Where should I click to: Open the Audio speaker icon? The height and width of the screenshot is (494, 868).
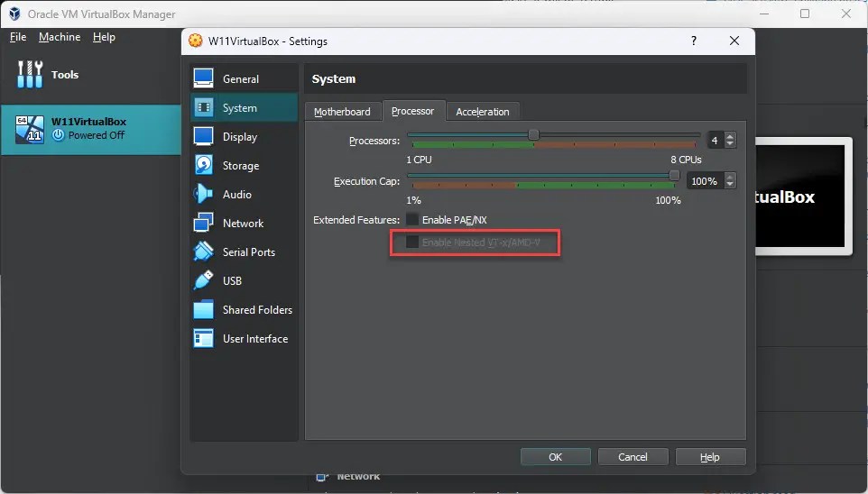[203, 194]
